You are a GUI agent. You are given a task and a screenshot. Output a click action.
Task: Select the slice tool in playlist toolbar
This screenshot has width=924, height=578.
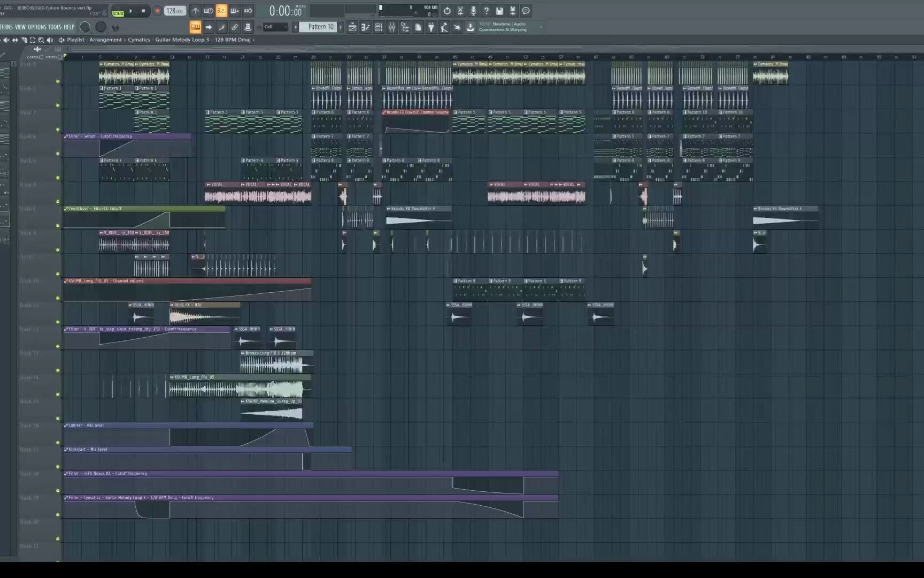[24, 40]
